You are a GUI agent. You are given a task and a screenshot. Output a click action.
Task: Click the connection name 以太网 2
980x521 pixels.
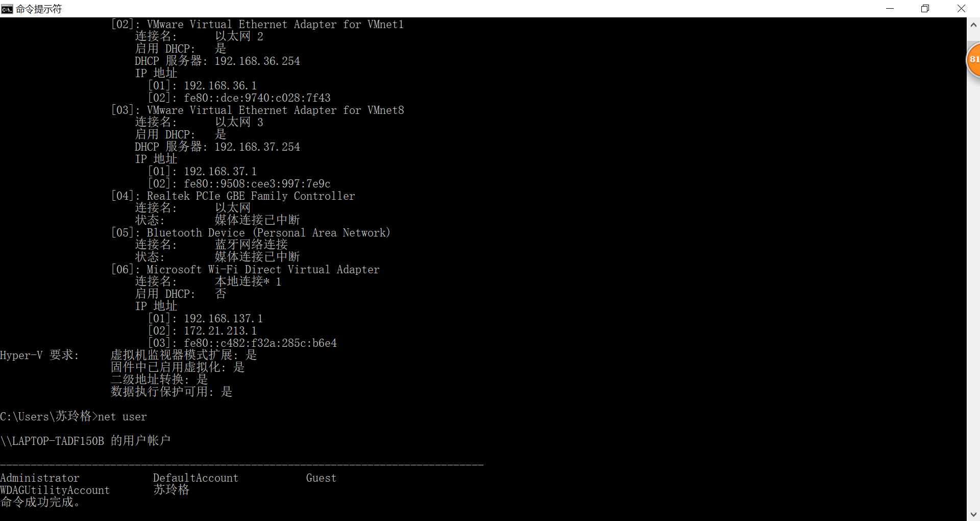(x=239, y=36)
